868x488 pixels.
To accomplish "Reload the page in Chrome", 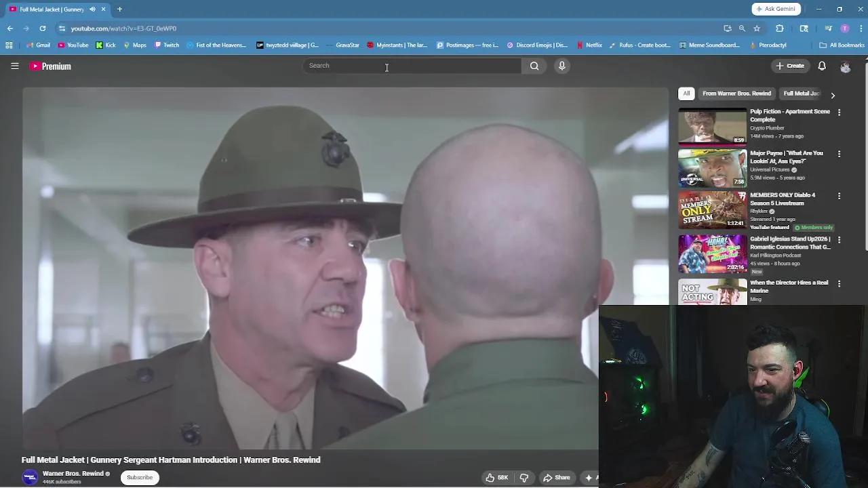I will click(x=43, y=28).
